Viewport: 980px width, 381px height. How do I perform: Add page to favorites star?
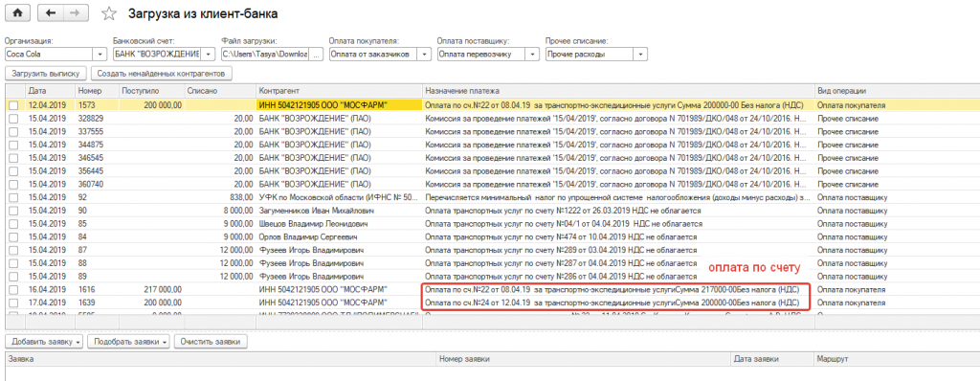pos(109,13)
